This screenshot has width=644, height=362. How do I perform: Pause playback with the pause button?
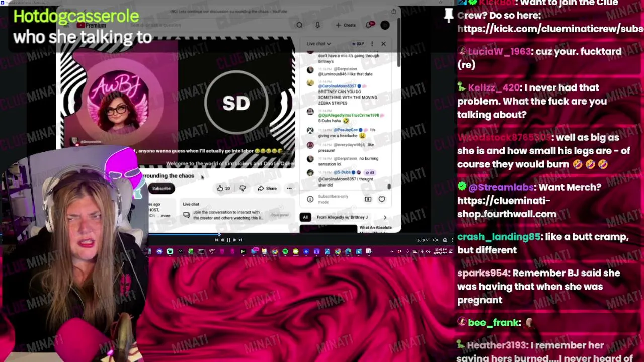tap(228, 240)
